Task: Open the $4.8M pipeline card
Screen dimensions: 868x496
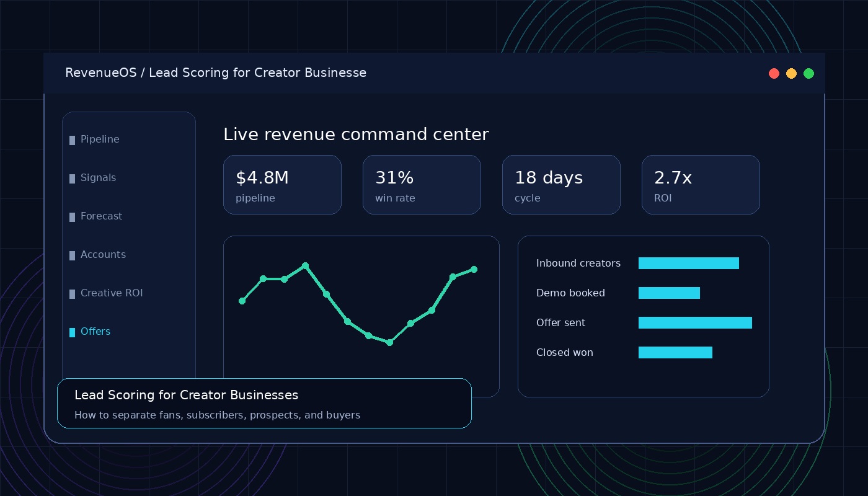Action: (282, 185)
